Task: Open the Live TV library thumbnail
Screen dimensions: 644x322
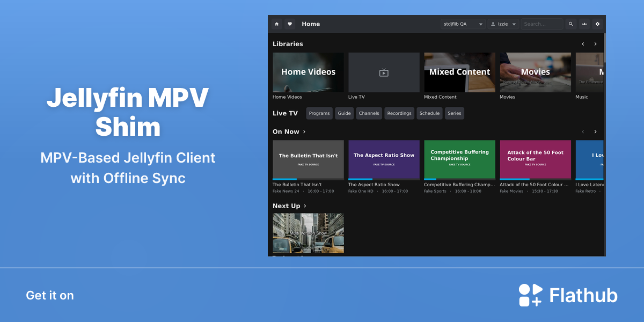Action: pyautogui.click(x=384, y=72)
